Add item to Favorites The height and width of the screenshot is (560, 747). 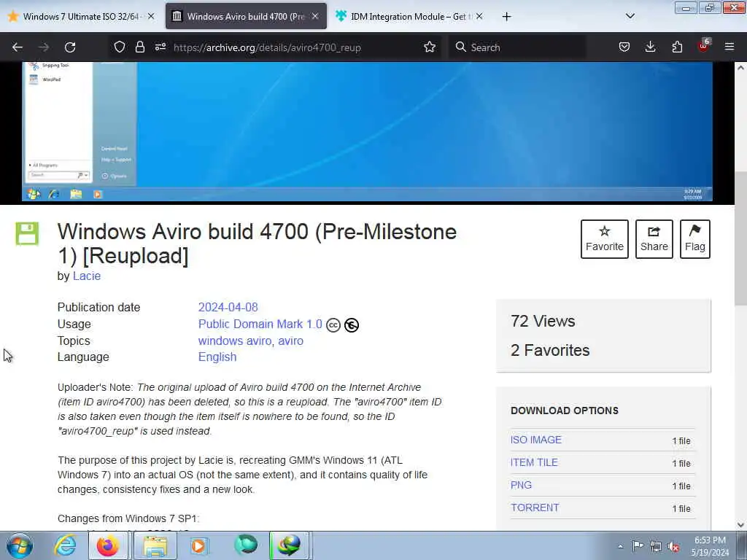[604, 239]
